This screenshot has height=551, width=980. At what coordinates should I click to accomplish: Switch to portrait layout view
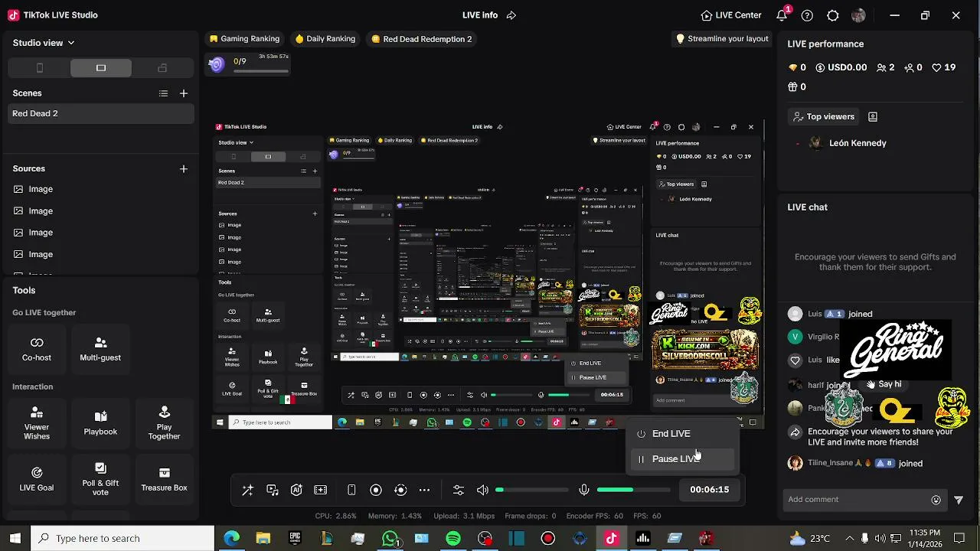pos(40,68)
